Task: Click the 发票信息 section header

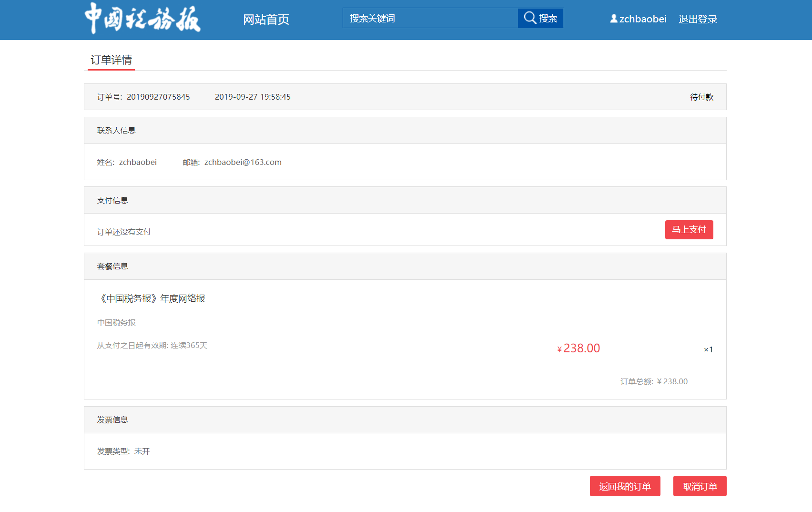Action: [x=112, y=420]
